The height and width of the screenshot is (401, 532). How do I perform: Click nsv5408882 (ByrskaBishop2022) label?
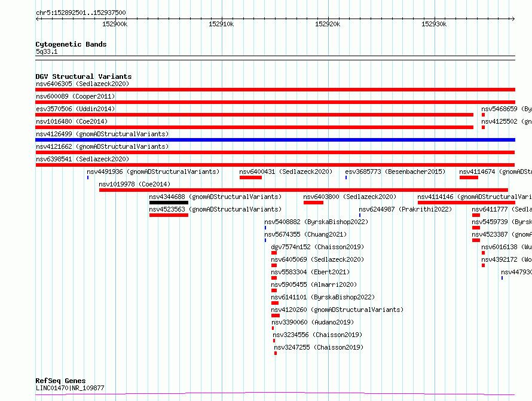pos(316,222)
